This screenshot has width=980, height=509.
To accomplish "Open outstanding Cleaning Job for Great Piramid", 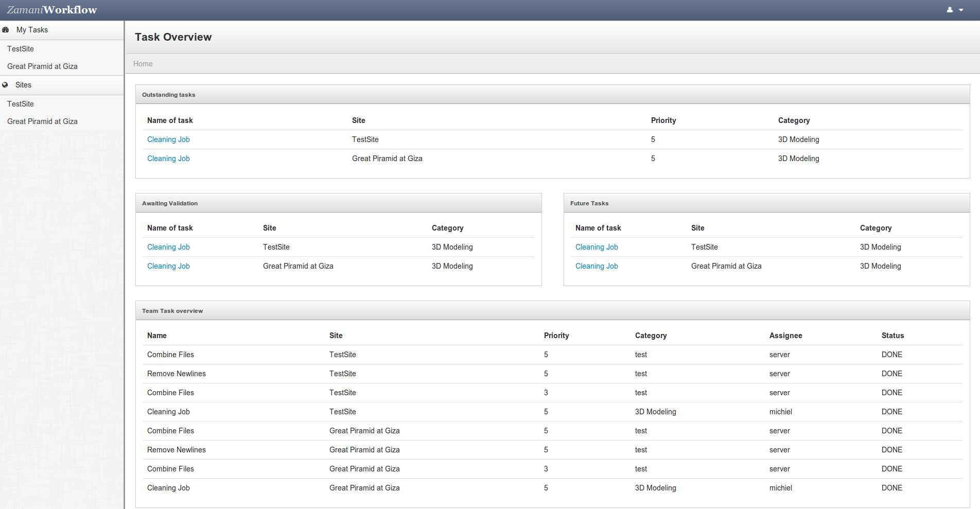I will click(x=168, y=159).
